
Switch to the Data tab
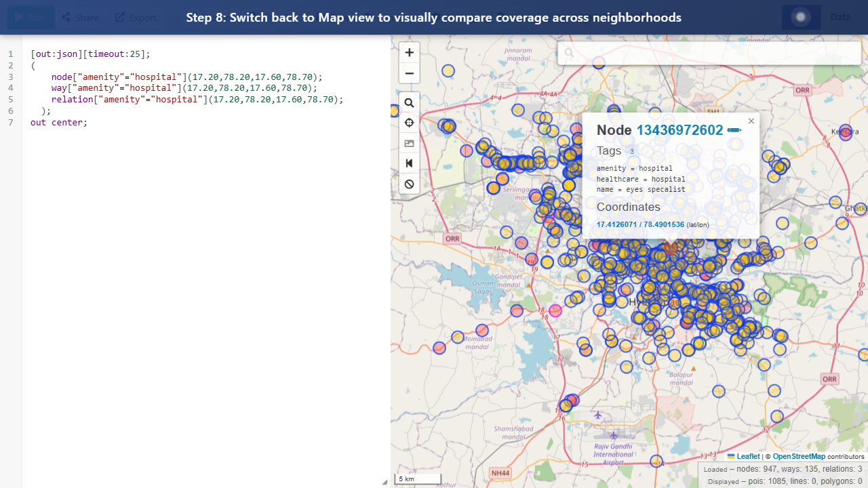(841, 17)
